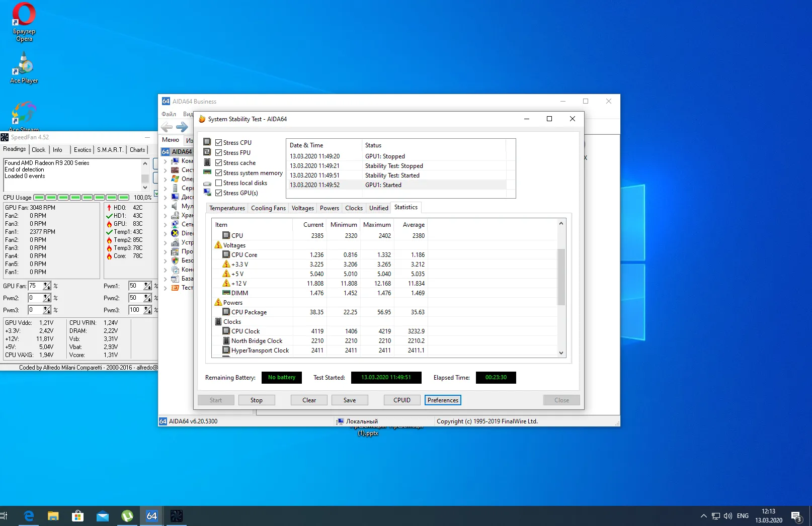Click Pwm1 spin arrows next to 50
Viewport: 812px width, 526px height.
[147, 286]
